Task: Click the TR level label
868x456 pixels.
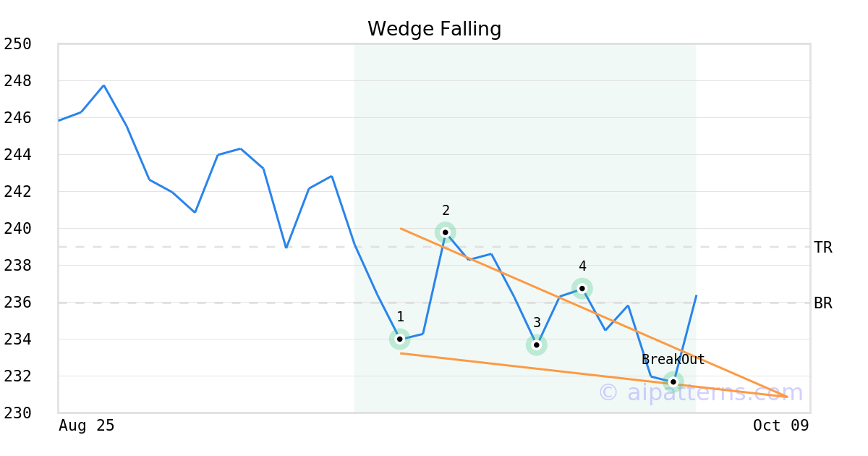Action: (x=822, y=248)
